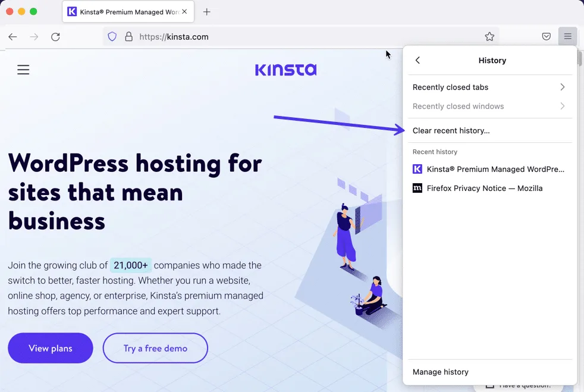The width and height of the screenshot is (584, 392).
Task: Click the URL address bar field
Action: (301, 36)
